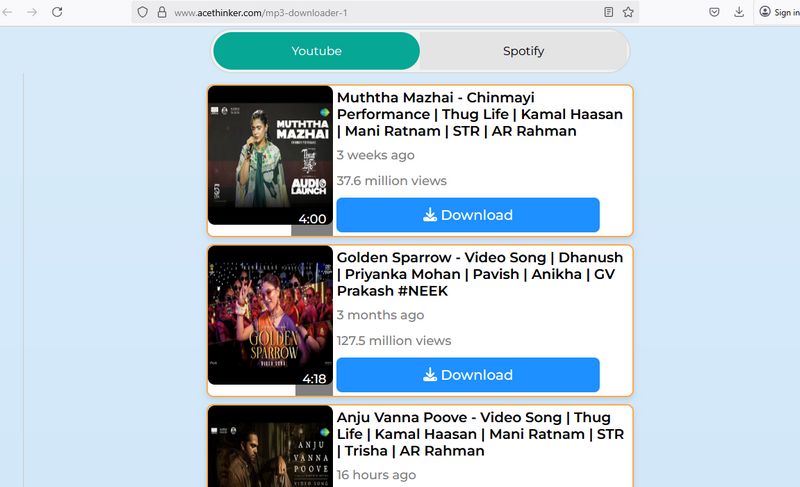This screenshot has height=487, width=800.
Task: Open Golden Sparrow video thumbnail
Action: tap(270, 315)
